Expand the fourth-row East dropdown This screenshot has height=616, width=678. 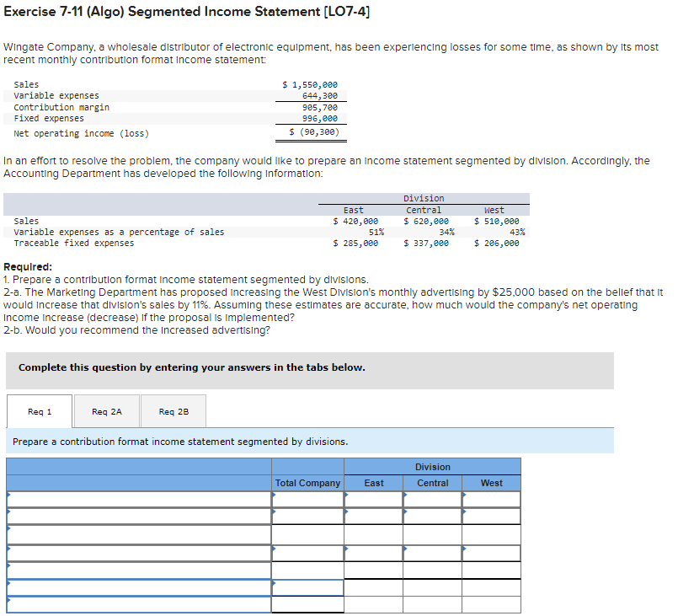(x=345, y=549)
